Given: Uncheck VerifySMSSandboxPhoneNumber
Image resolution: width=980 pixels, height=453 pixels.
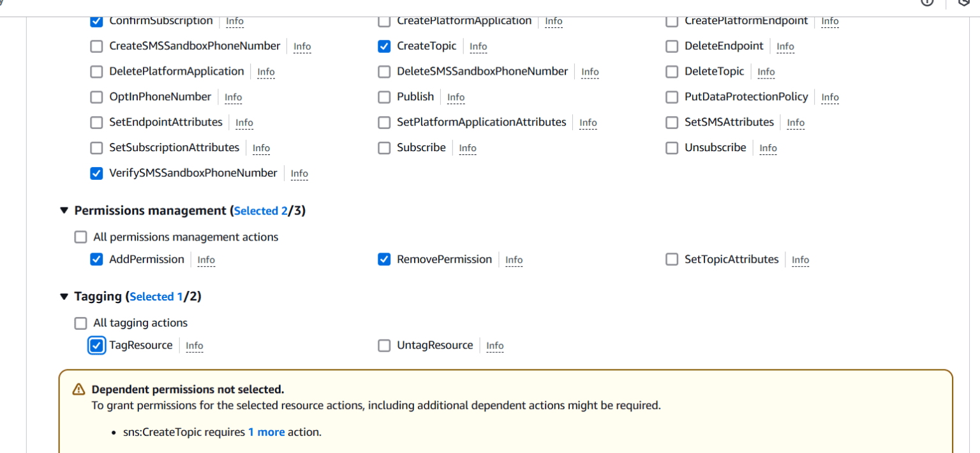Looking at the screenshot, I should pyautogui.click(x=96, y=173).
